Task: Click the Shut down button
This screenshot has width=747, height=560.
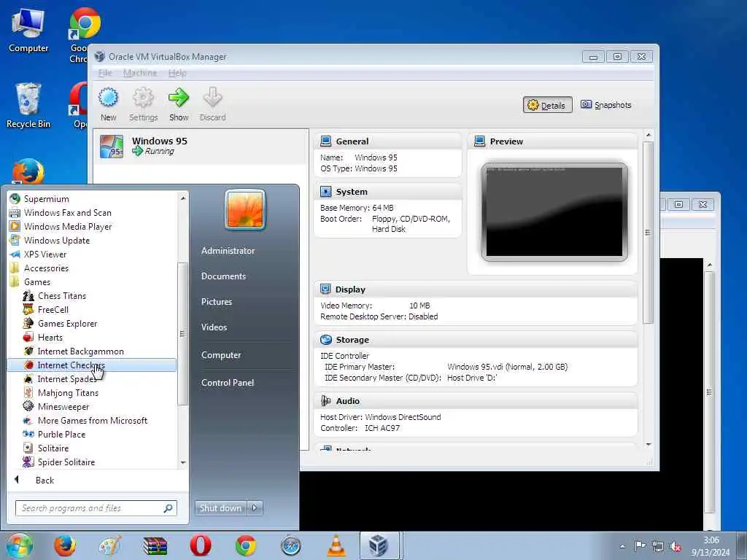Action: click(220, 508)
